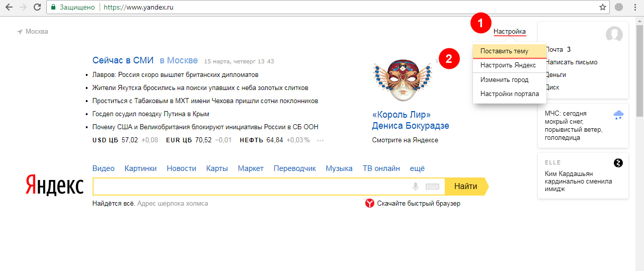Click the Скачайте быстрый браузер link
Viewport: 644px width, 271px height.
[419, 204]
